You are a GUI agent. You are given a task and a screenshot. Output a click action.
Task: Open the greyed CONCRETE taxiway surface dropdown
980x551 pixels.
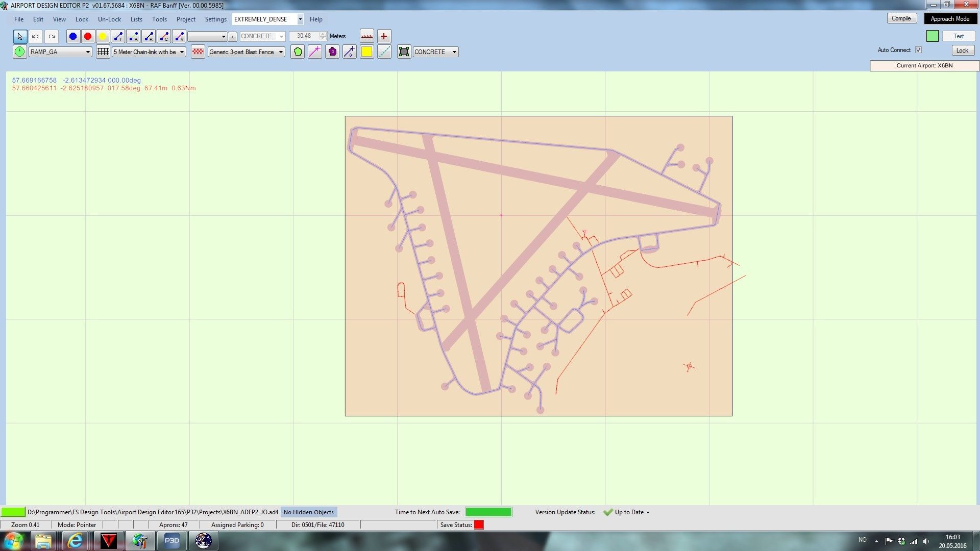pyautogui.click(x=262, y=36)
